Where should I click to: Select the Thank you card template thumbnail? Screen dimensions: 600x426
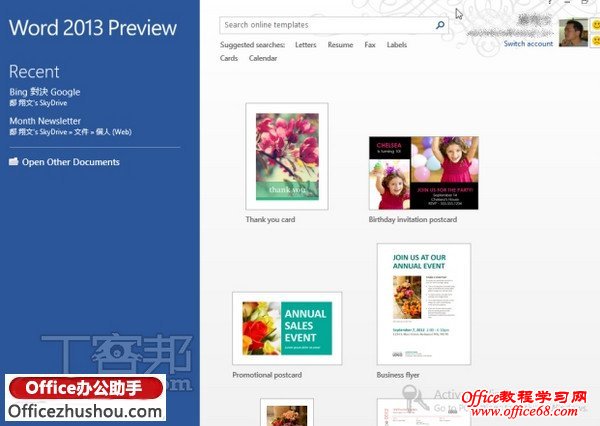(x=287, y=156)
